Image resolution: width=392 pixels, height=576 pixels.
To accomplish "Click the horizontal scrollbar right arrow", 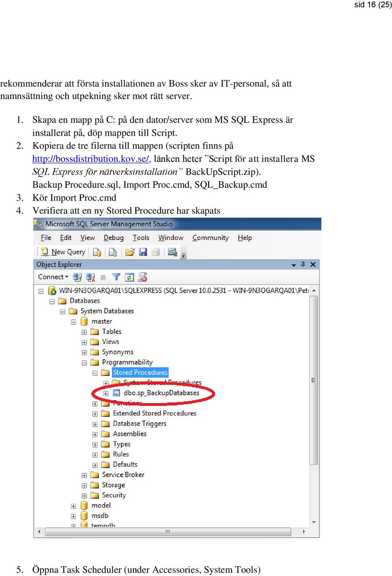I will pyautogui.click(x=304, y=532).
